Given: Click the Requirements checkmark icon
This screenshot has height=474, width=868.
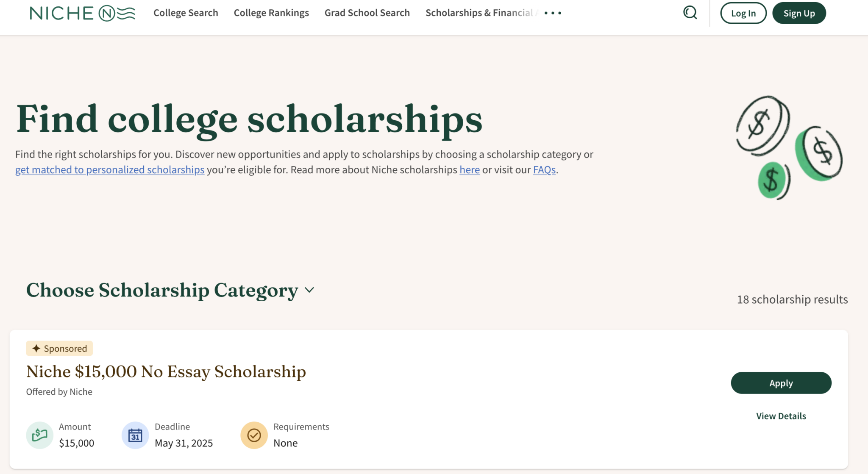Looking at the screenshot, I should click(254, 435).
